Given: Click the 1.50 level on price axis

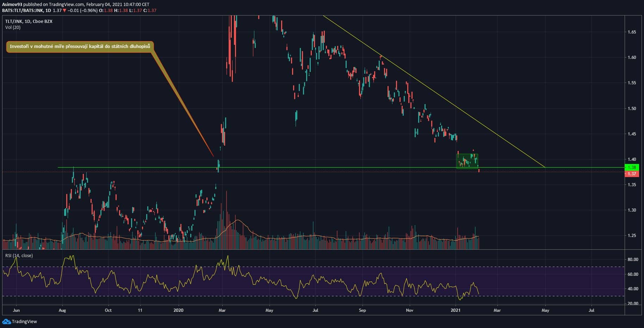Looking at the screenshot, I should click(632, 109).
